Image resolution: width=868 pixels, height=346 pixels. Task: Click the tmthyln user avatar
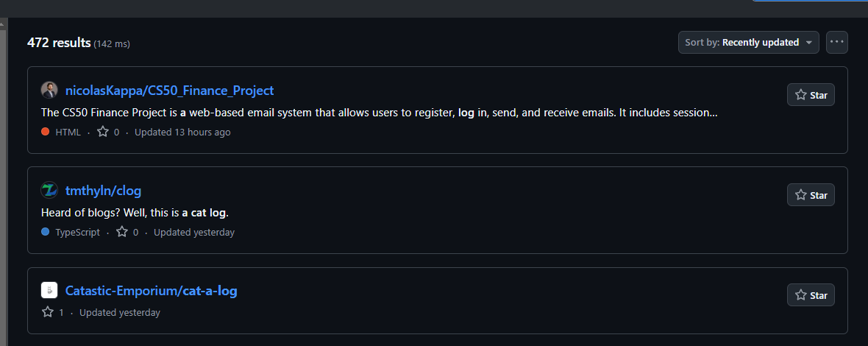[x=49, y=191]
